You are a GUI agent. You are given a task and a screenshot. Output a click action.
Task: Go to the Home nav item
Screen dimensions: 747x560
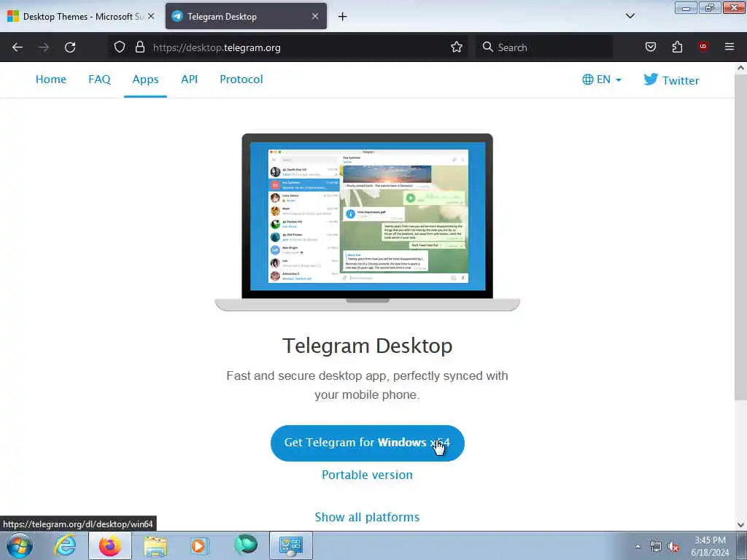click(51, 79)
